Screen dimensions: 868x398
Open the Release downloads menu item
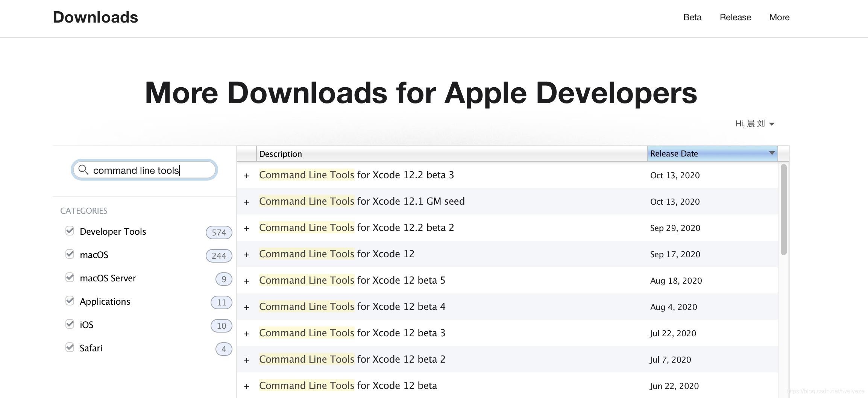pyautogui.click(x=735, y=17)
